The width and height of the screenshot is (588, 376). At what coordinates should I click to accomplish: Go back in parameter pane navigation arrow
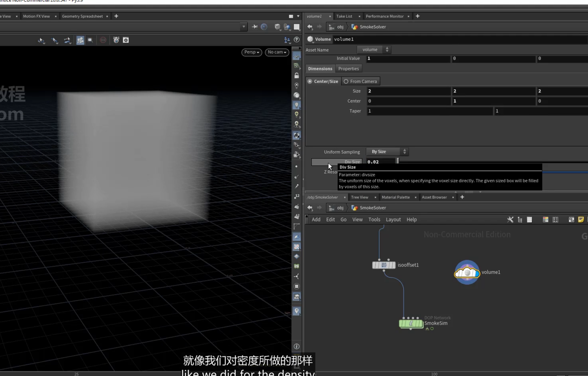(x=310, y=27)
